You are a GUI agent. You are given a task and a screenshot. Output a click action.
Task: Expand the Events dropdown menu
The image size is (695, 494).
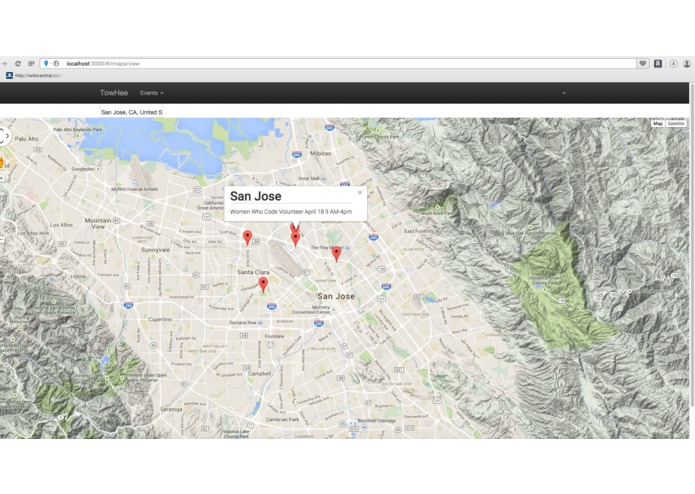coord(152,93)
